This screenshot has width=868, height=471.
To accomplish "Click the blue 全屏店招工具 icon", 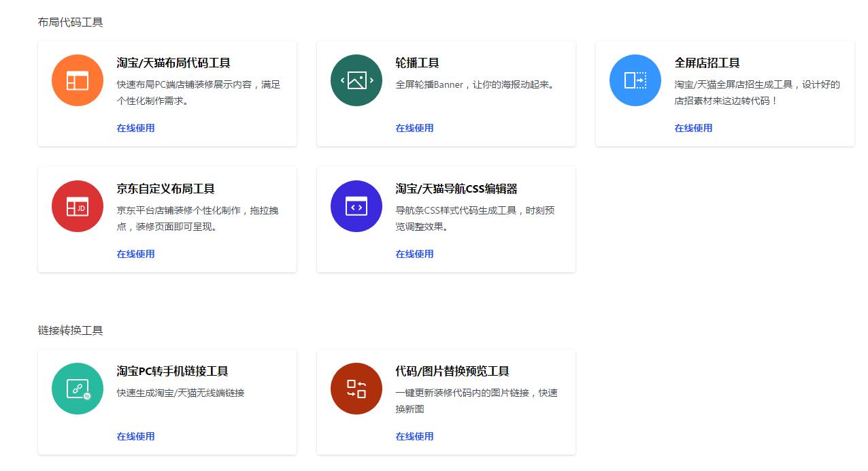I will coord(635,80).
